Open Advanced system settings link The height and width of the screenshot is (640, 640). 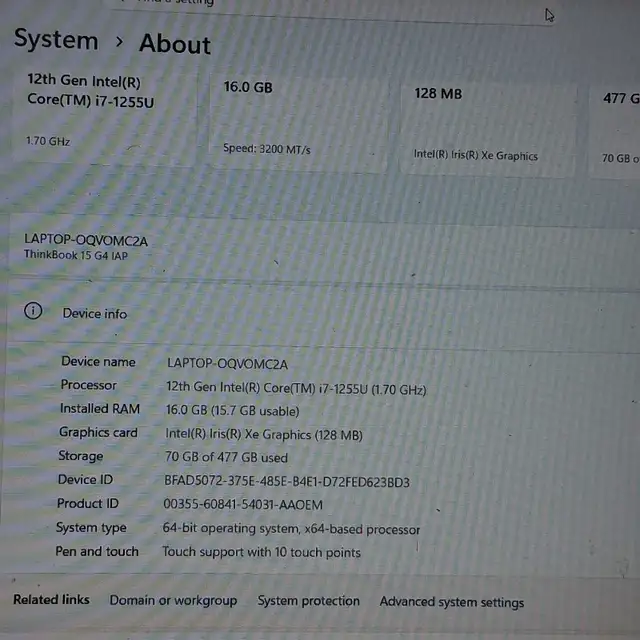point(452,602)
